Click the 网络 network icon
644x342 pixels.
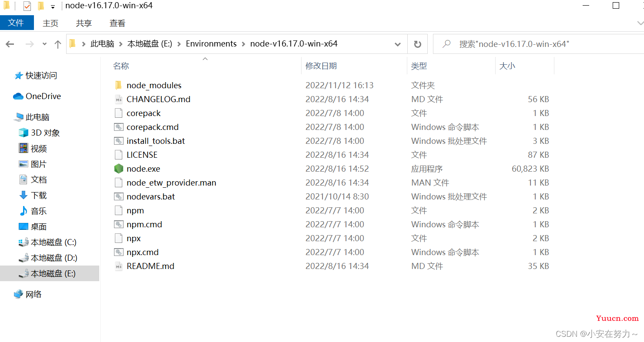click(x=18, y=294)
